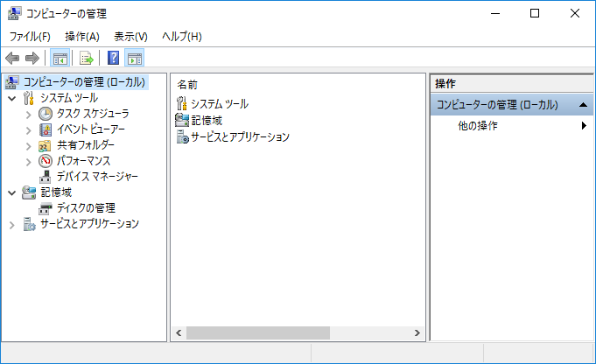This screenshot has width=596, height=364.
Task: Open the ファイル(F) menu
Action: (30, 37)
